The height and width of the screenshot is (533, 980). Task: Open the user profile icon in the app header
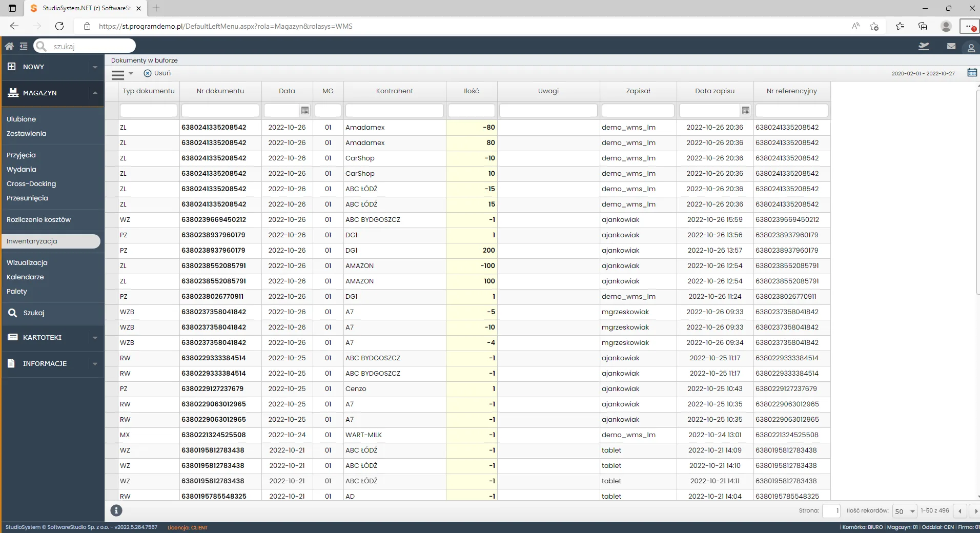(971, 48)
